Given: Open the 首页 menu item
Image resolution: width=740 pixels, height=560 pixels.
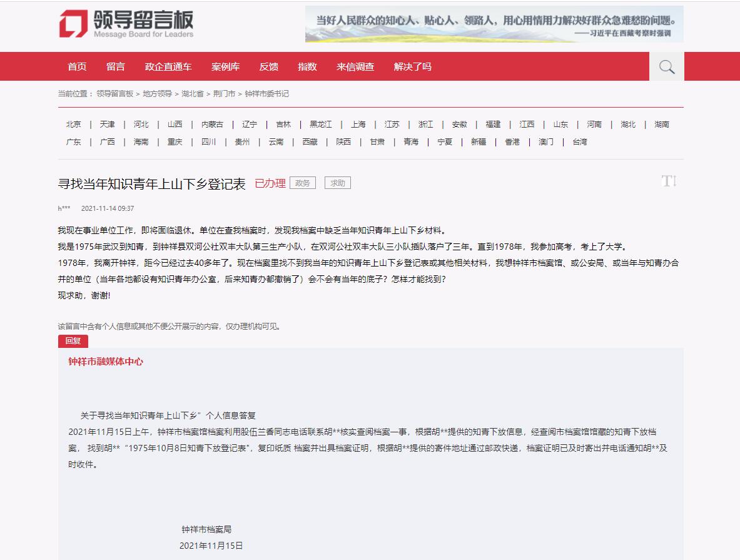Looking at the screenshot, I should (x=77, y=67).
